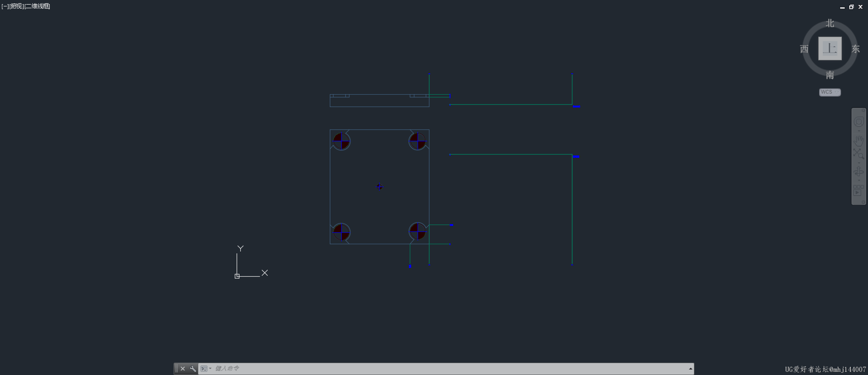
Task: Open the ShowMotion tool
Action: tap(858, 190)
